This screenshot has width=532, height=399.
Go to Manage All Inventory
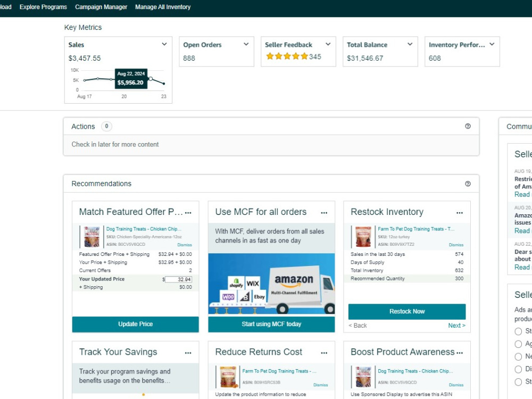(162, 7)
